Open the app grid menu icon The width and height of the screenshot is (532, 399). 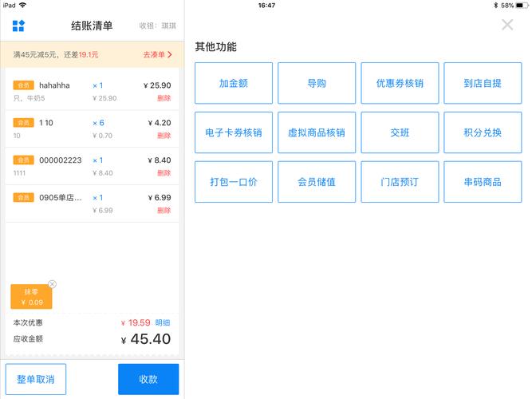18,26
